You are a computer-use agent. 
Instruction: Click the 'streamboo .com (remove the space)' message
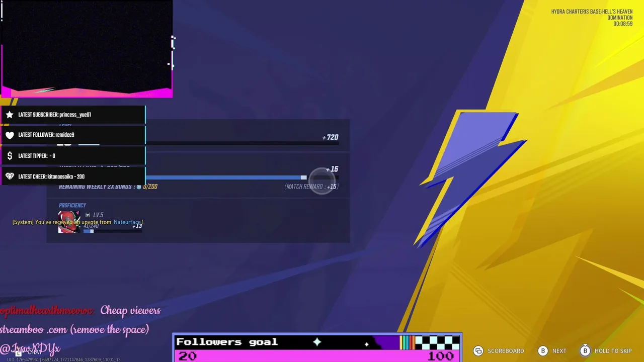point(74,330)
